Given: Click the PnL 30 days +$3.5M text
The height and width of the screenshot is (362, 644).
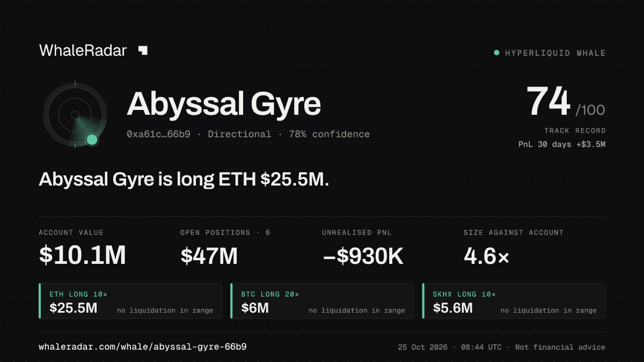Looking at the screenshot, I should [562, 144].
